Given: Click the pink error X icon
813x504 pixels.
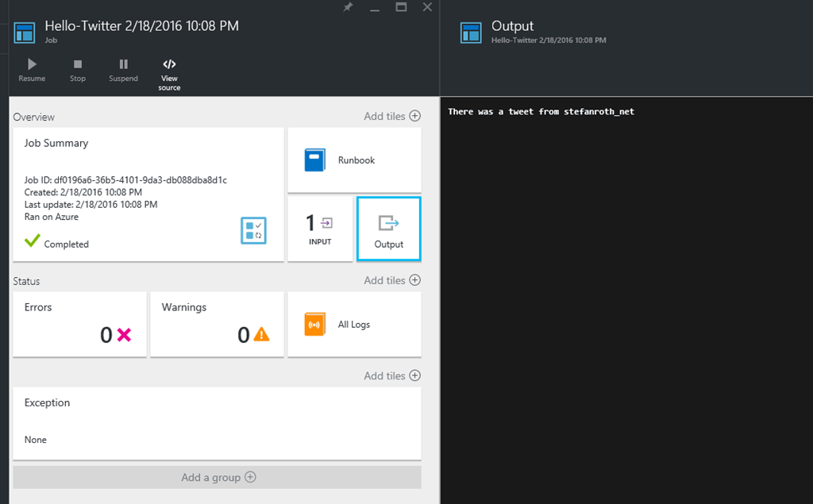Looking at the screenshot, I should (124, 335).
